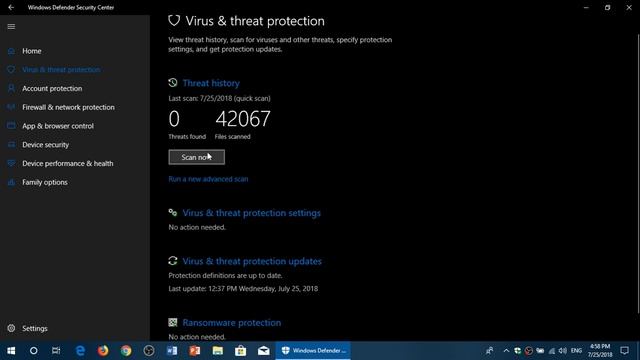The image size is (640, 360).
Task: Click the Threat history clock icon
Action: 173,83
